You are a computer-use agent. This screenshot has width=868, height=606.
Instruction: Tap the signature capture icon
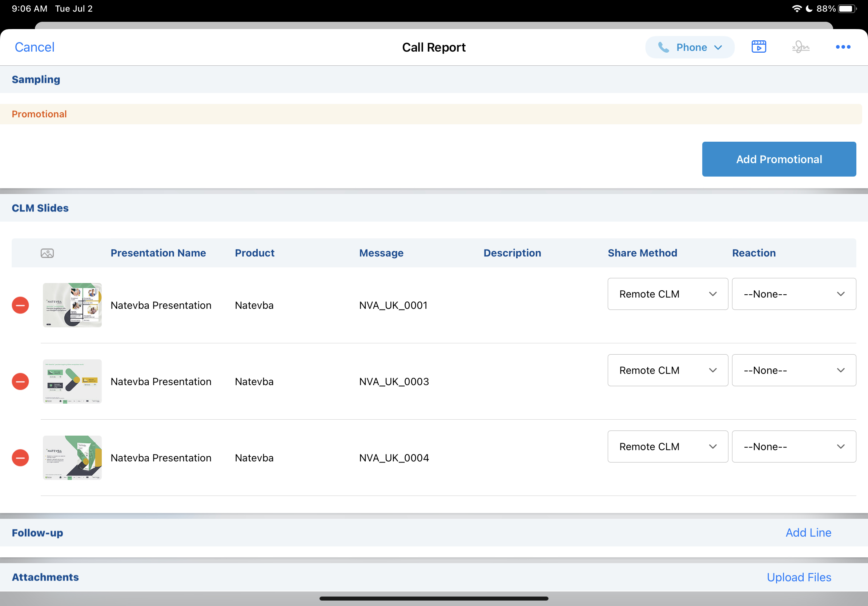[x=800, y=47]
